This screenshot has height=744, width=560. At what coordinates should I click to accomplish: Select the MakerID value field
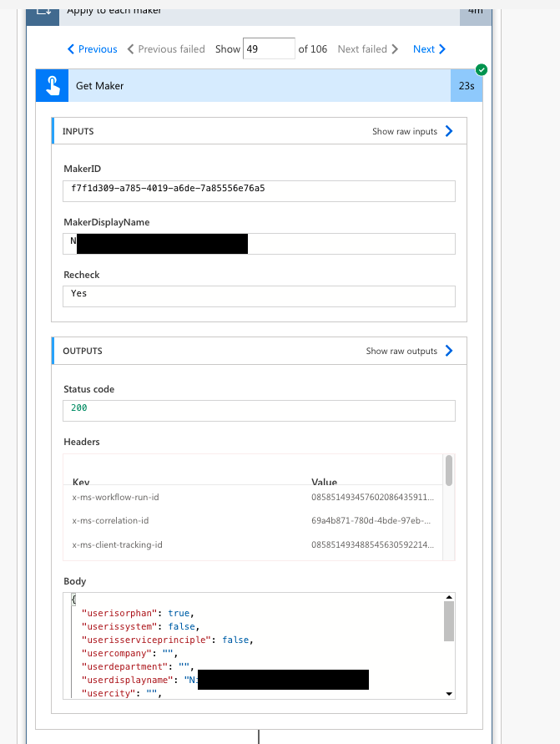click(x=259, y=190)
